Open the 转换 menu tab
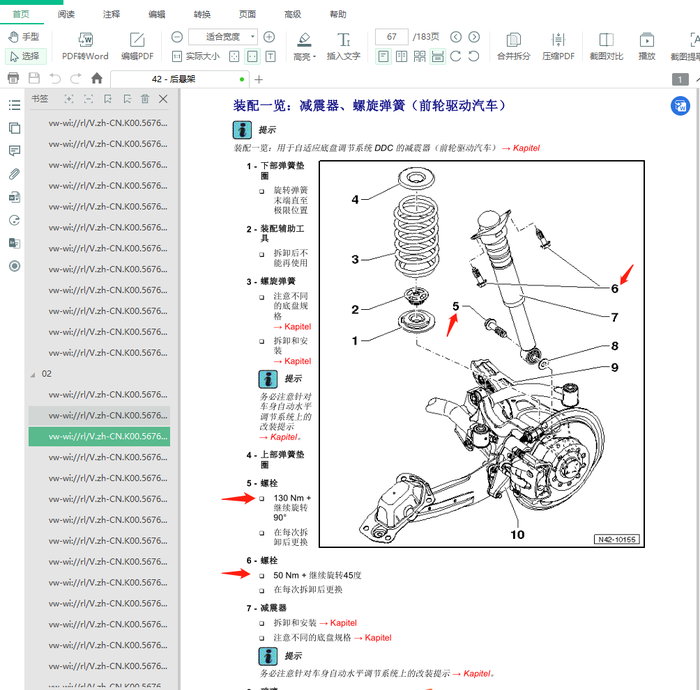Viewport: 700px width, 690px height. (x=202, y=15)
